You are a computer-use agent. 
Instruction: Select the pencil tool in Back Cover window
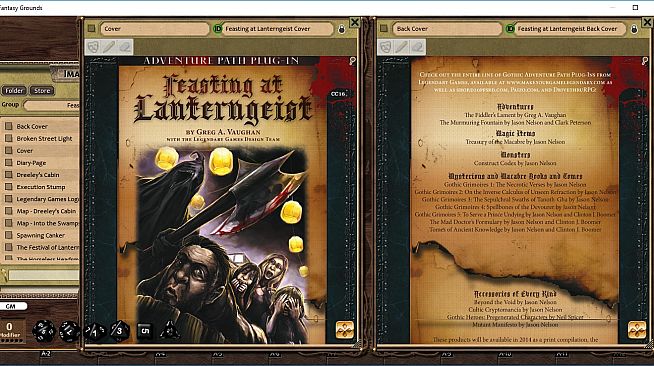click(401, 47)
